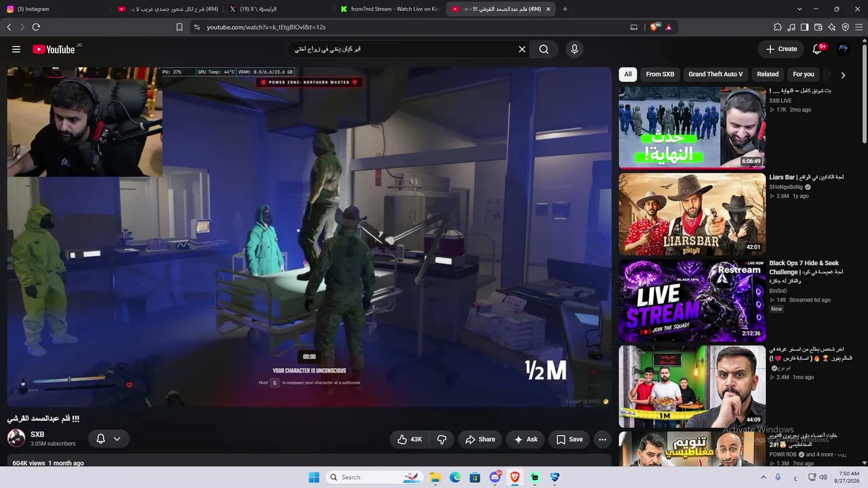Save video to a playlist

click(x=570, y=439)
